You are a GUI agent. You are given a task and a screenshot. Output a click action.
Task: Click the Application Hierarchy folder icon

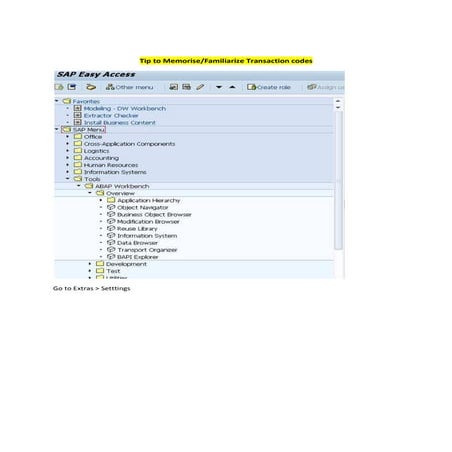pyautogui.click(x=111, y=200)
